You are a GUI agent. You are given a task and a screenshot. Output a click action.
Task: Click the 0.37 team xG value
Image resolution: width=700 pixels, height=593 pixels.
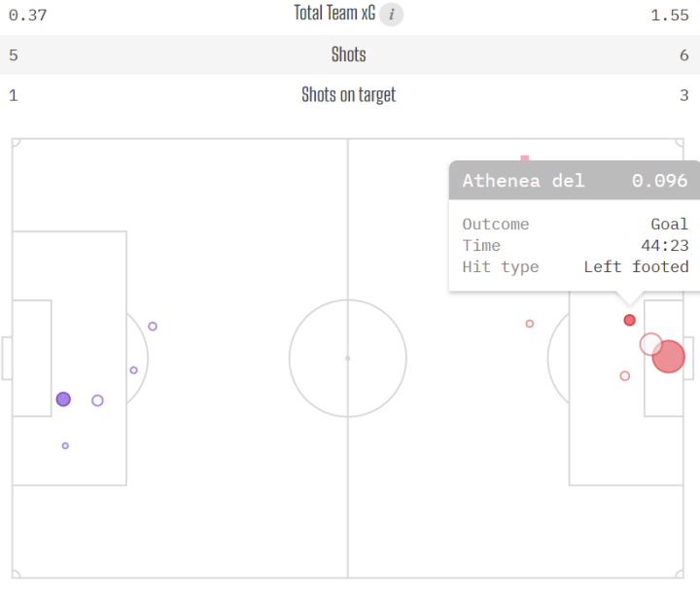tap(27, 15)
